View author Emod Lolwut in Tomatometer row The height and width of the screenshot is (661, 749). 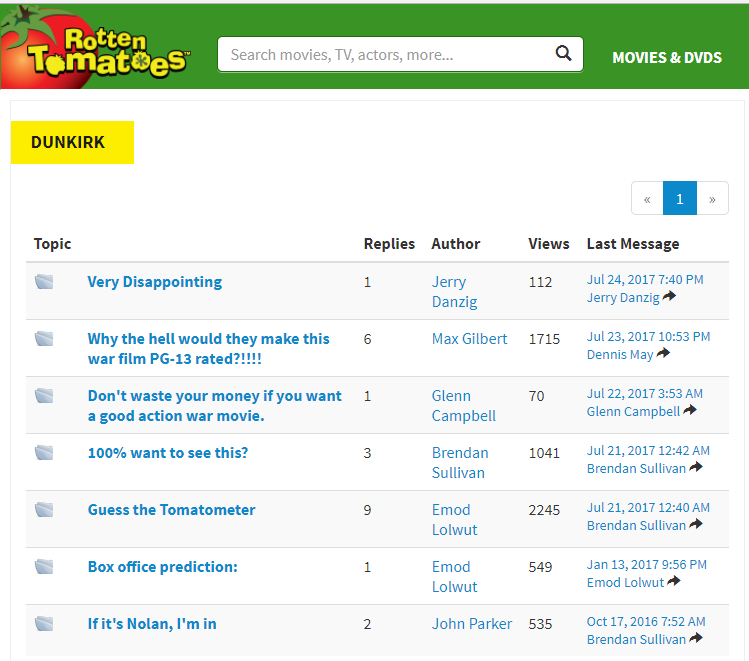[454, 520]
